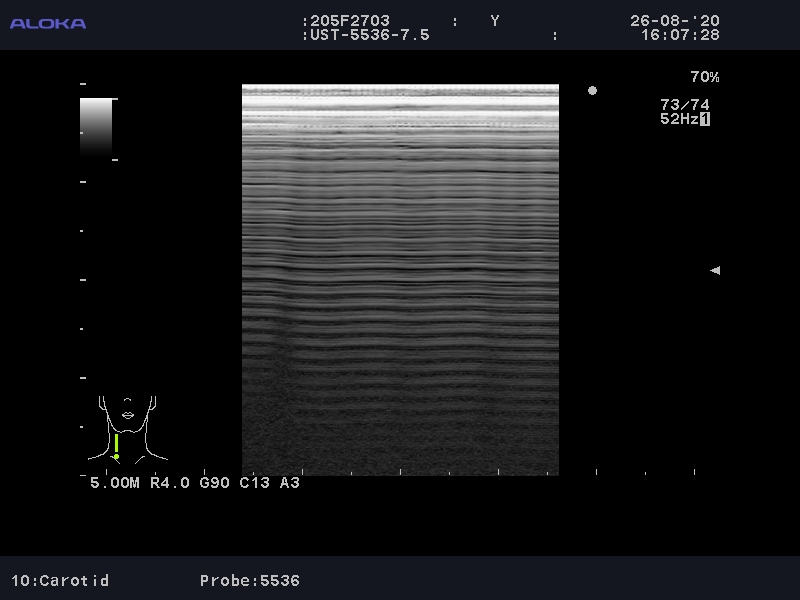Screen dimensions: 800x600
Task: Click the 70% power readout
Action: [704, 77]
